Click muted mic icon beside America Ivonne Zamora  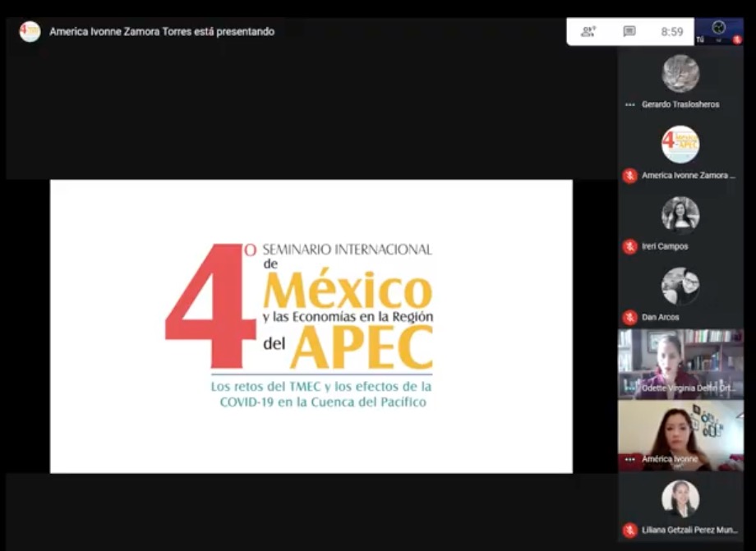pyautogui.click(x=629, y=176)
